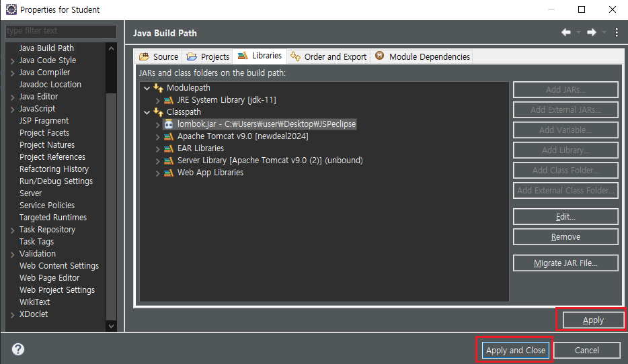Select Refactoring History in sidebar
This screenshot has height=364, width=628.
(x=54, y=169)
